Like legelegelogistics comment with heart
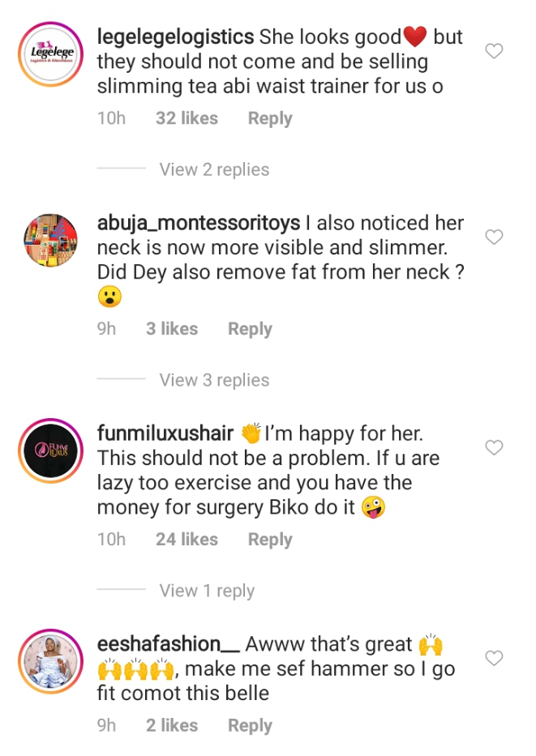 pos(493,51)
